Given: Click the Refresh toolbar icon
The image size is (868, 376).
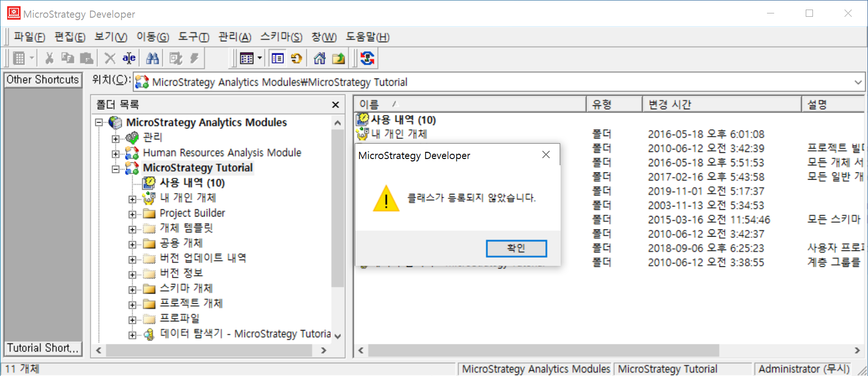Looking at the screenshot, I should pyautogui.click(x=296, y=58).
